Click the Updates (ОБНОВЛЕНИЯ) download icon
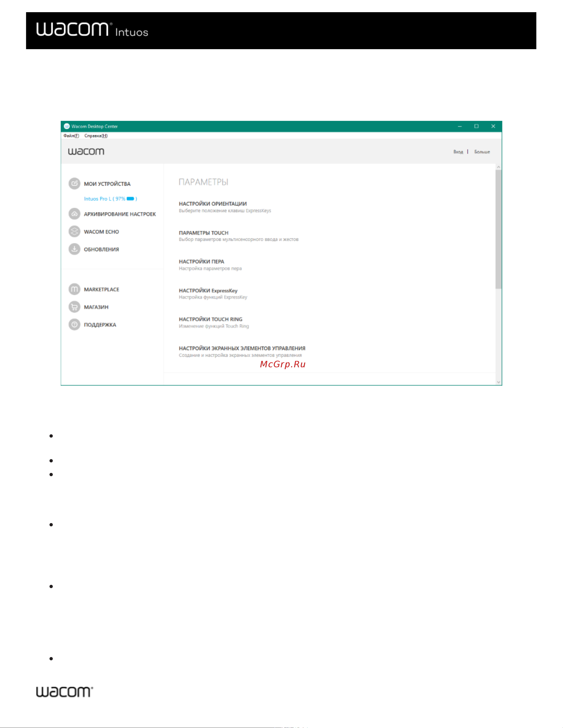563x728 pixels. point(74,249)
